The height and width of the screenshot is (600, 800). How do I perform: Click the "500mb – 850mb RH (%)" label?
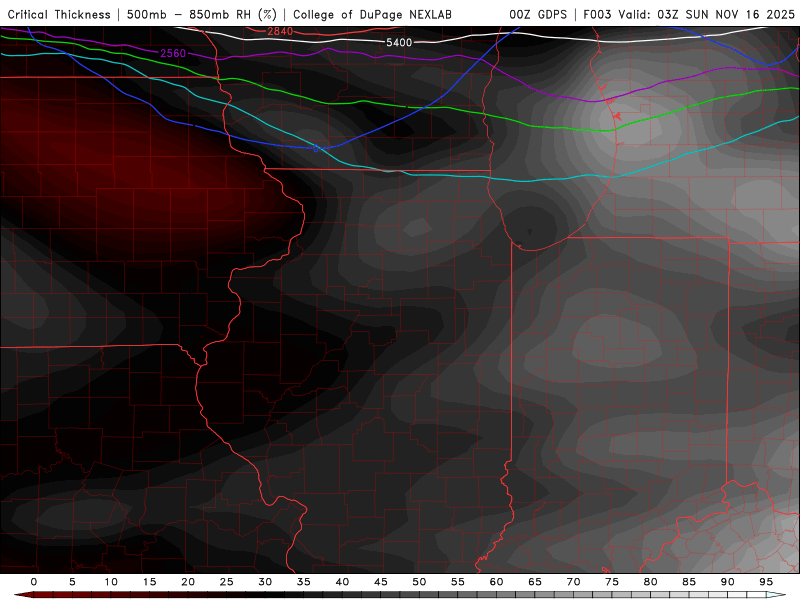[202, 14]
